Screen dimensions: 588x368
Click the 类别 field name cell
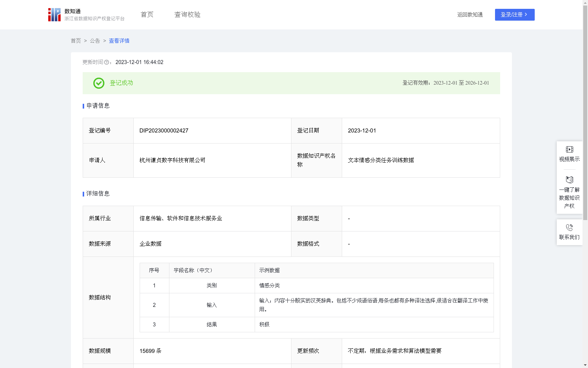212,286
